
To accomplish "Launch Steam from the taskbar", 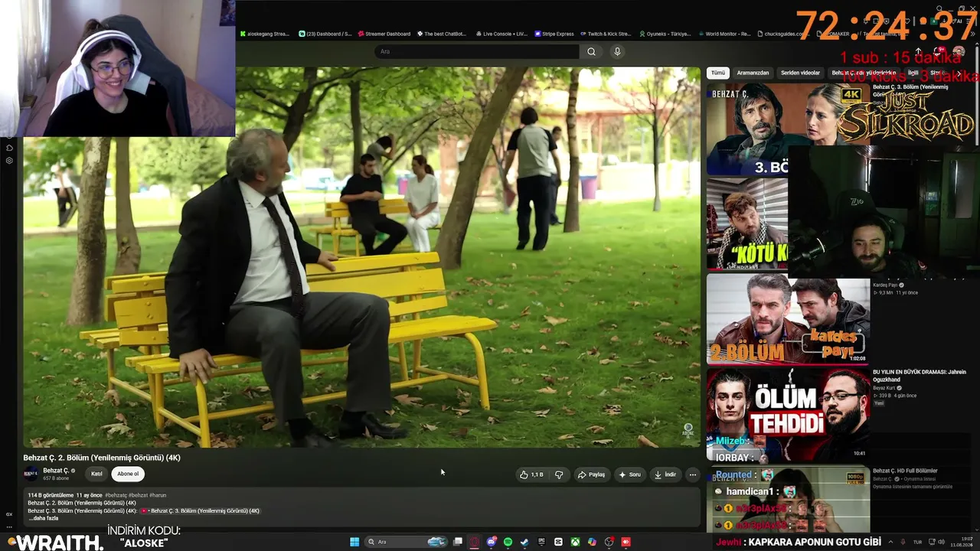I will [524, 542].
